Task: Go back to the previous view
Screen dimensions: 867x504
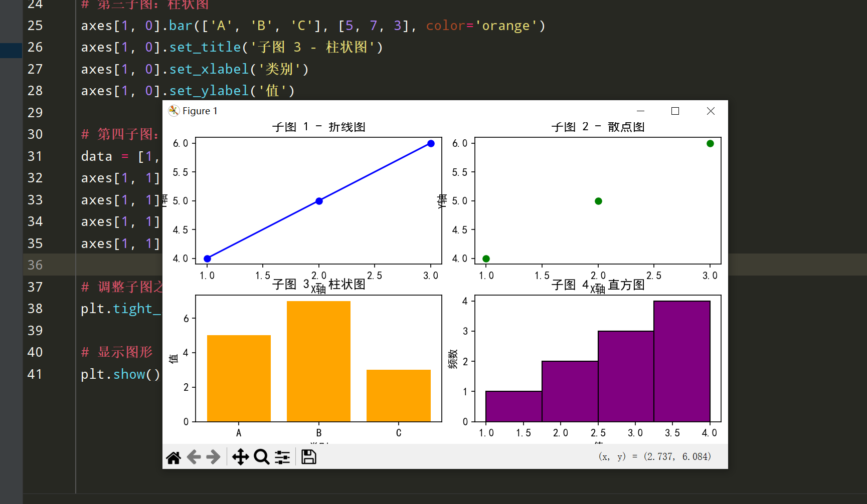Action: coord(194,457)
